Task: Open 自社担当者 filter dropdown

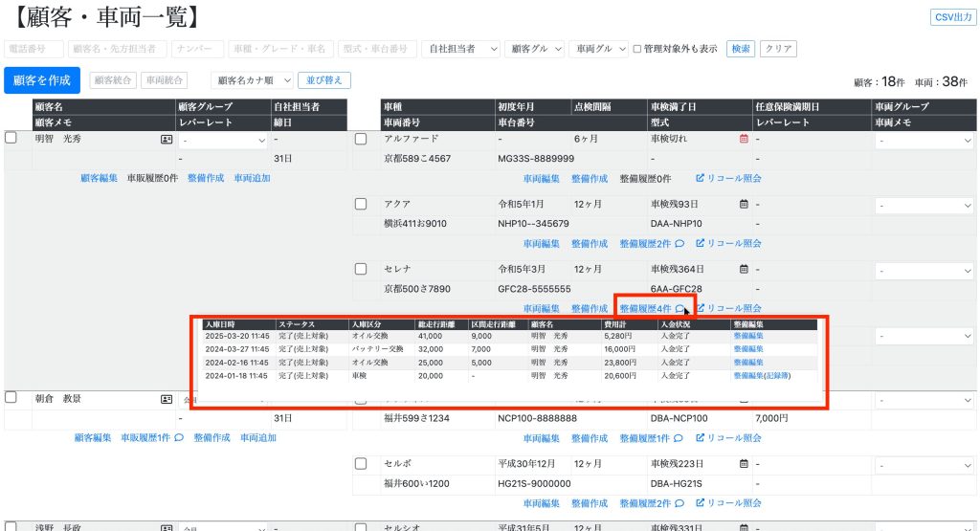Action: pyautogui.click(x=460, y=49)
